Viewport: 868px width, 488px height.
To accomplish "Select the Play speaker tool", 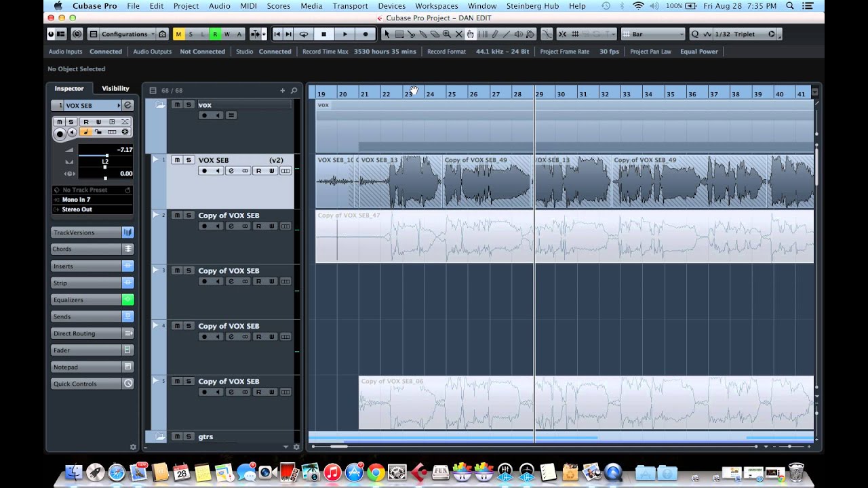I will [518, 34].
